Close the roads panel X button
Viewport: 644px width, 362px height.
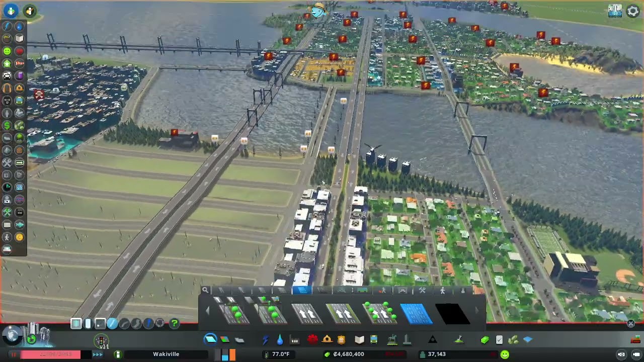pyautogui.click(x=630, y=324)
